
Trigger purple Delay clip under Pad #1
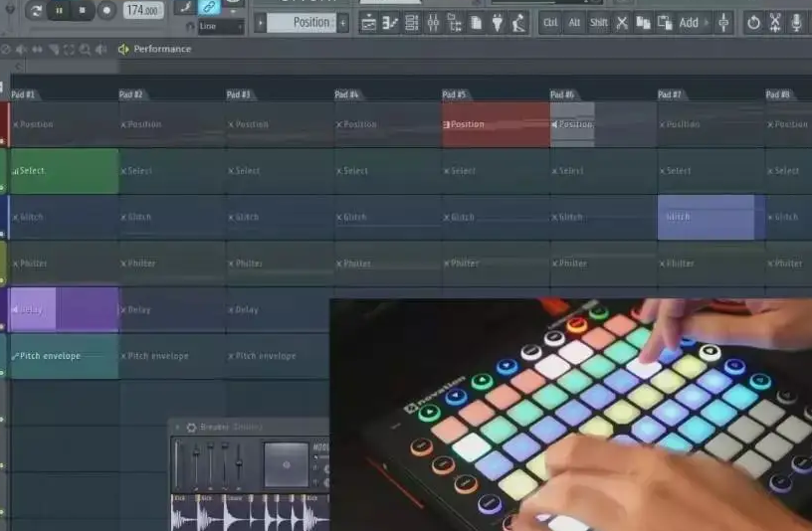pyautogui.click(x=65, y=309)
